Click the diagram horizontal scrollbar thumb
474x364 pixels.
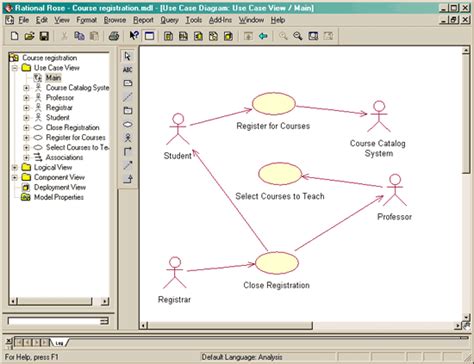click(230, 325)
